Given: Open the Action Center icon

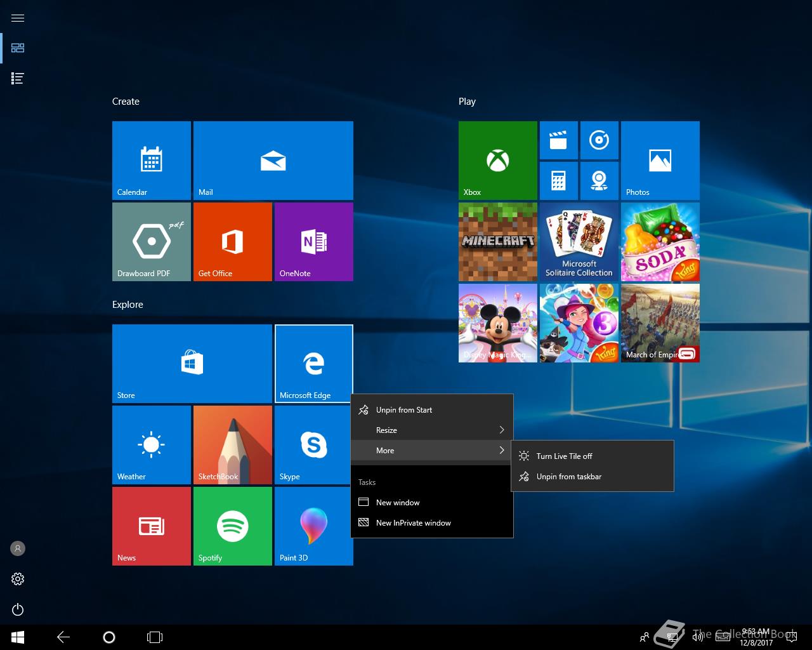Looking at the screenshot, I should (790, 637).
